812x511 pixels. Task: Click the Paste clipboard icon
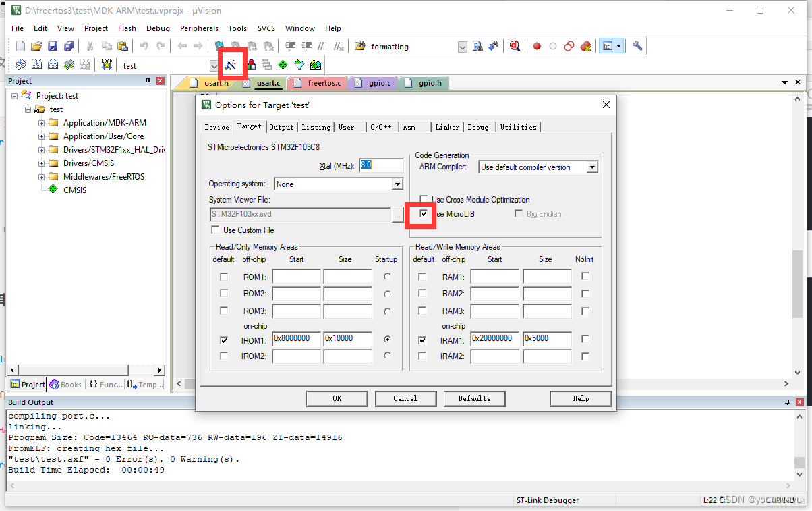[122, 47]
